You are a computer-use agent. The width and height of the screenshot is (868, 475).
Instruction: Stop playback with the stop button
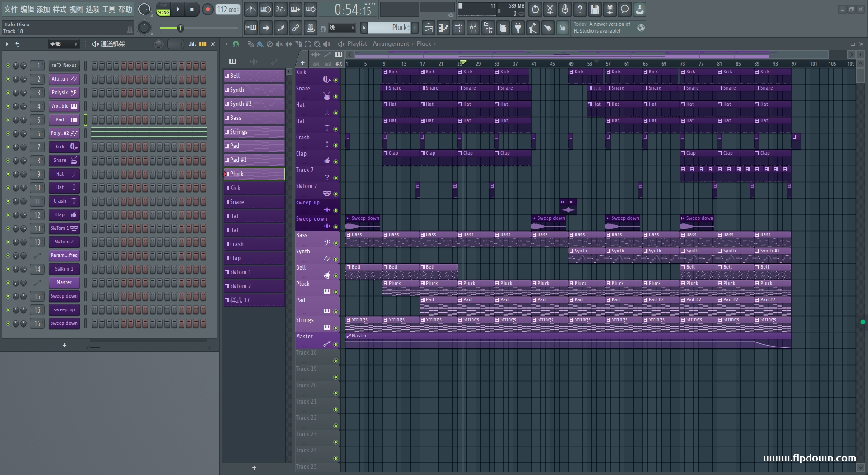(192, 9)
